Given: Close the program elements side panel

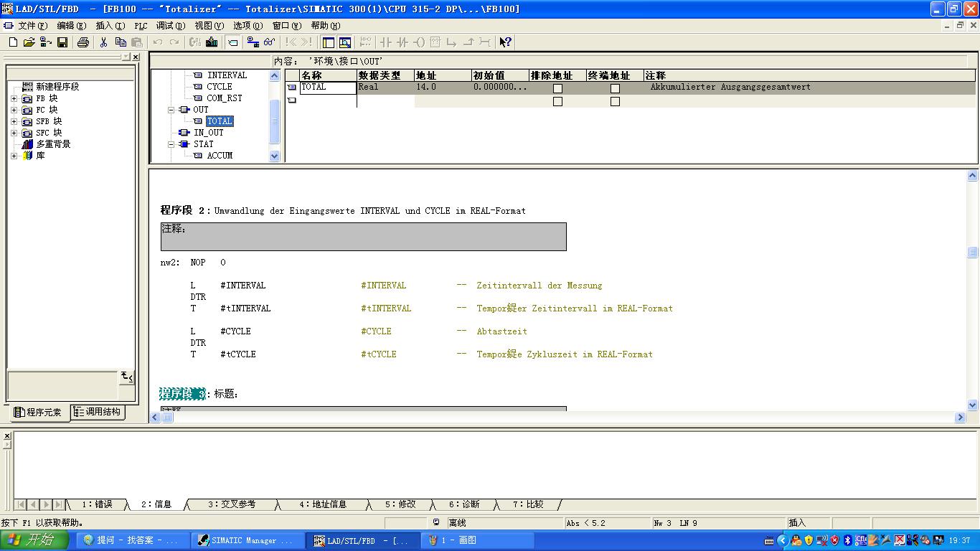Looking at the screenshot, I should coord(135,57).
